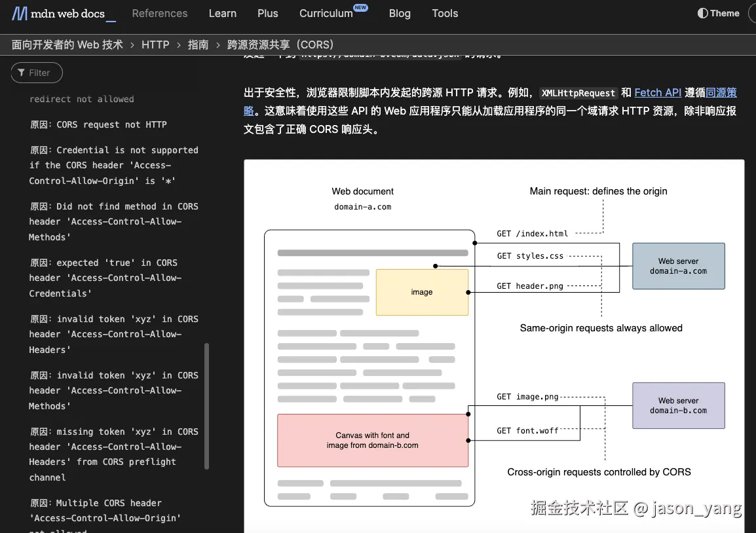Click the 'Web document' diagram title
Screen dimensions: 756x533
click(x=362, y=191)
